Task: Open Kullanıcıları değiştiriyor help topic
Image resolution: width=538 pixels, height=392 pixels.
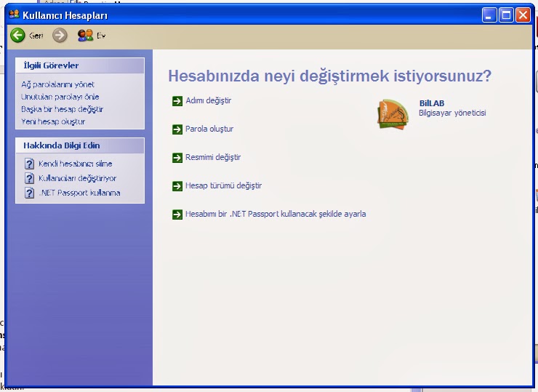Action: coord(77,178)
